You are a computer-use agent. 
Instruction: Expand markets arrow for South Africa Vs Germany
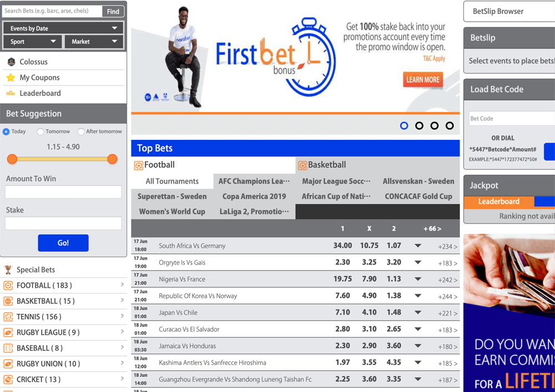418,246
